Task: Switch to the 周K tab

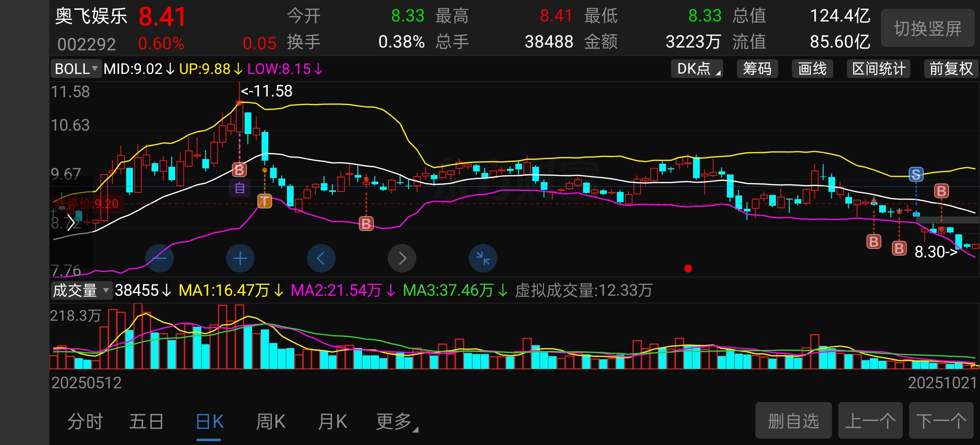Action: [270, 421]
